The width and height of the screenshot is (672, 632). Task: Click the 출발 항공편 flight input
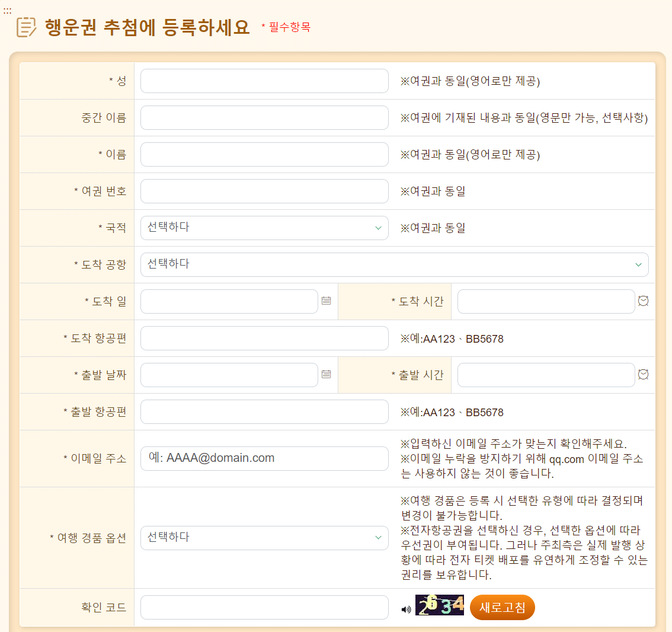coord(264,411)
